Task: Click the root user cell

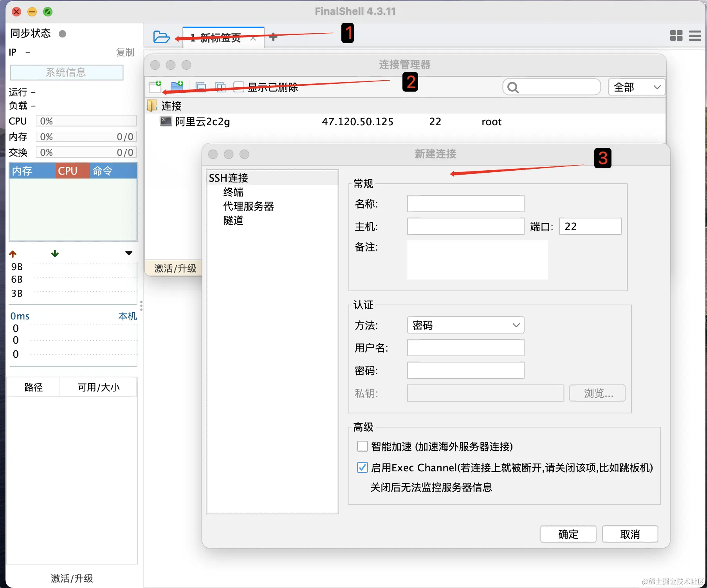Action: tap(492, 122)
